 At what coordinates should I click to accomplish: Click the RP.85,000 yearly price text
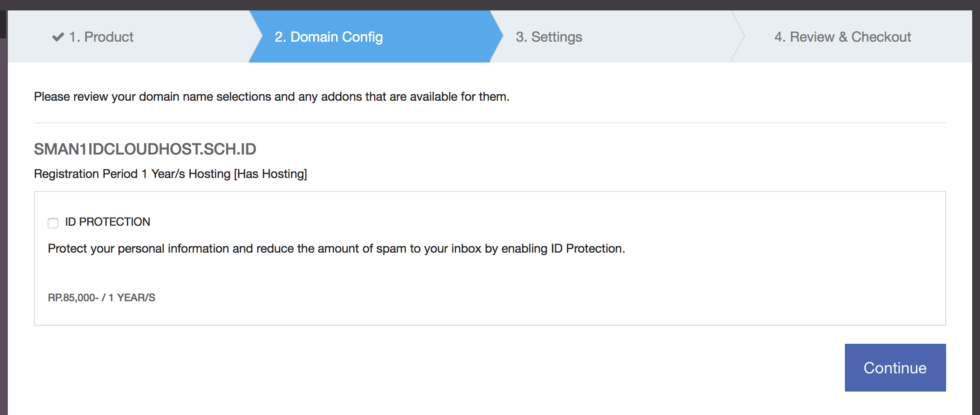click(101, 297)
